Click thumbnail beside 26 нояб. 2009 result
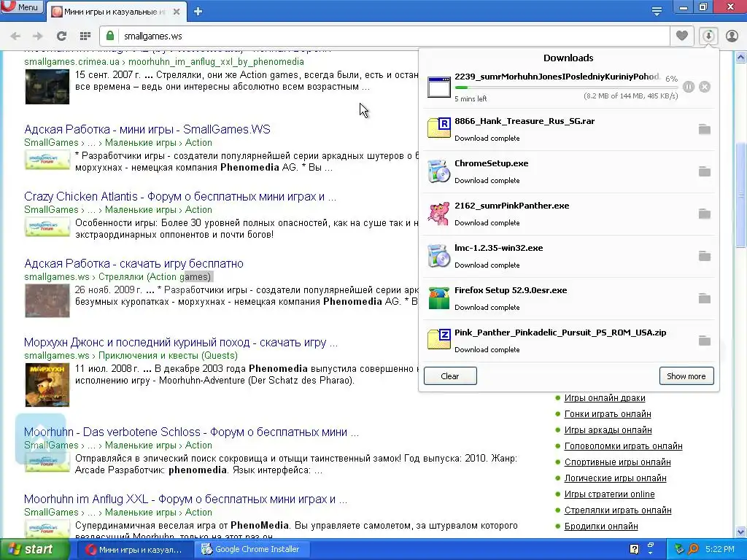 (x=47, y=301)
